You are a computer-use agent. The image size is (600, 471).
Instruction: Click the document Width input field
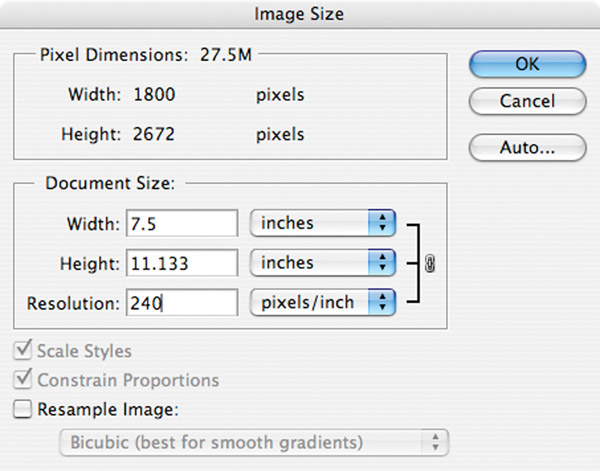(182, 223)
